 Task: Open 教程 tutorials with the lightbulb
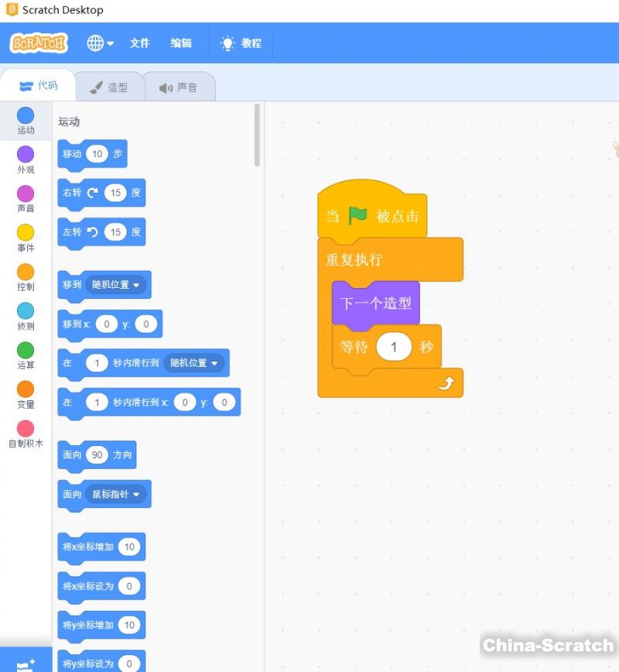pyautogui.click(x=241, y=43)
